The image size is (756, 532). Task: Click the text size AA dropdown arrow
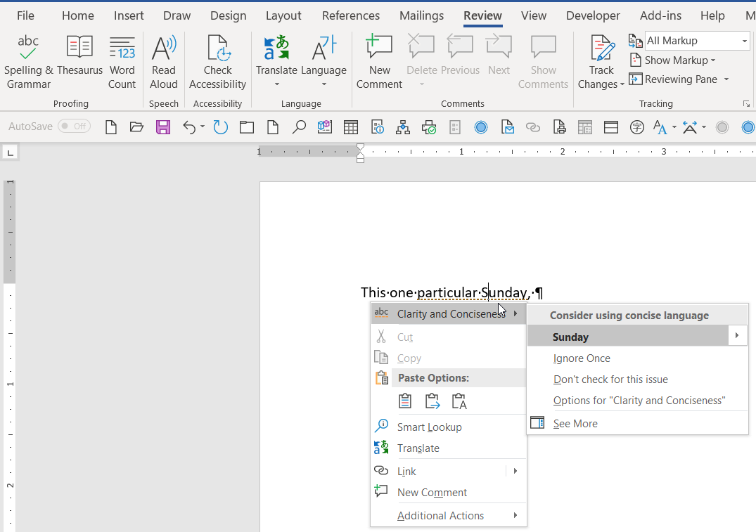pos(674,127)
